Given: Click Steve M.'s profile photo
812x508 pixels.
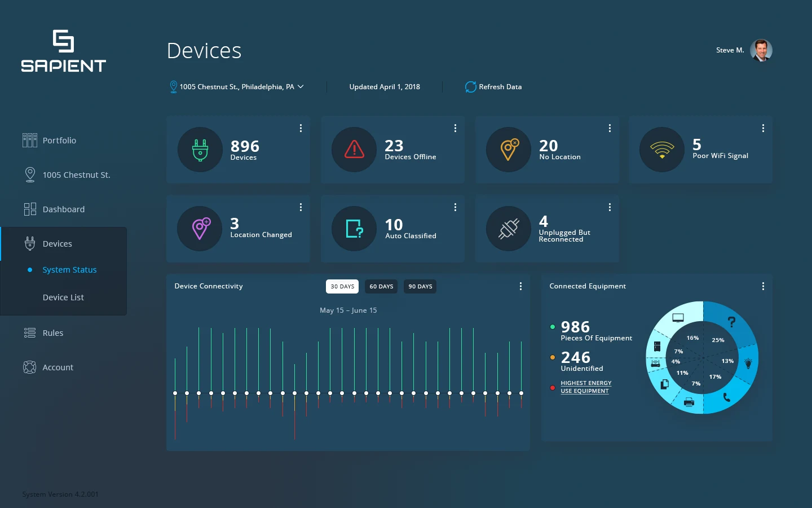Looking at the screenshot, I should pos(761,50).
